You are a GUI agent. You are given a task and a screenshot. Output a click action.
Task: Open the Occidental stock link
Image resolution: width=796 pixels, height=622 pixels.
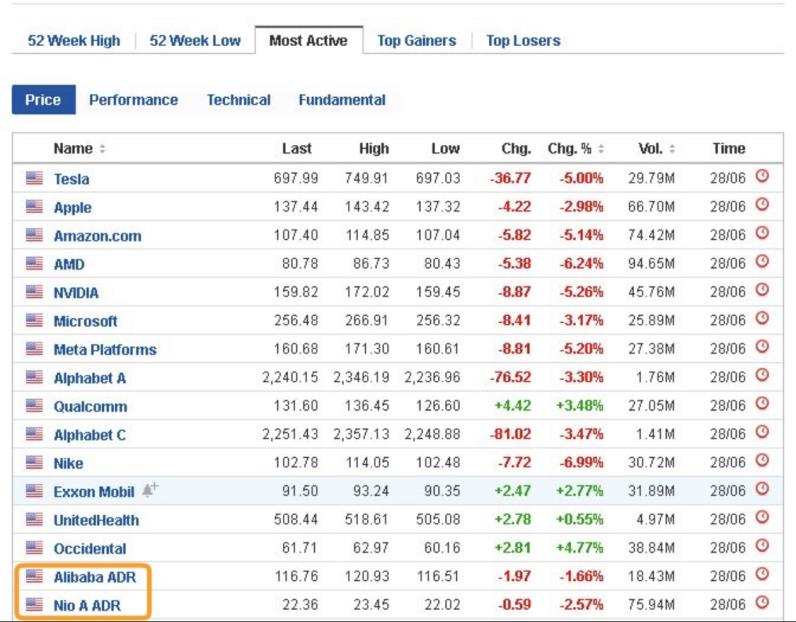point(90,549)
